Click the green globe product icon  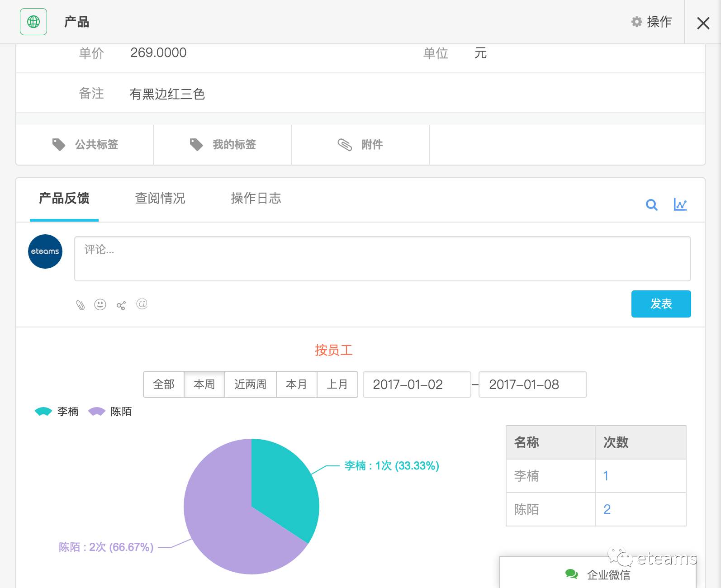pyautogui.click(x=33, y=22)
